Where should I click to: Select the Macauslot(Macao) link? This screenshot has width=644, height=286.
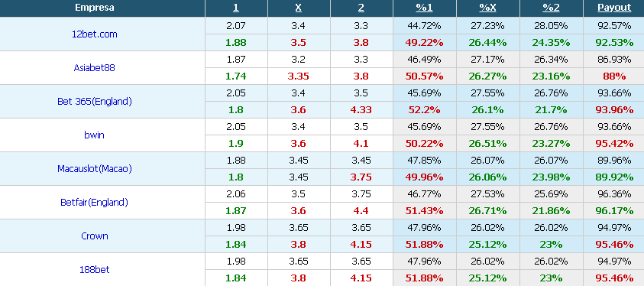point(95,169)
